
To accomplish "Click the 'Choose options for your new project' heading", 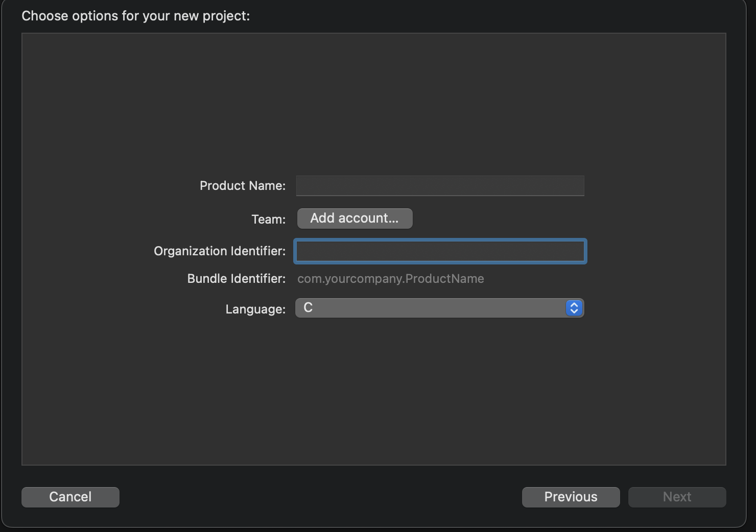I will click(136, 16).
